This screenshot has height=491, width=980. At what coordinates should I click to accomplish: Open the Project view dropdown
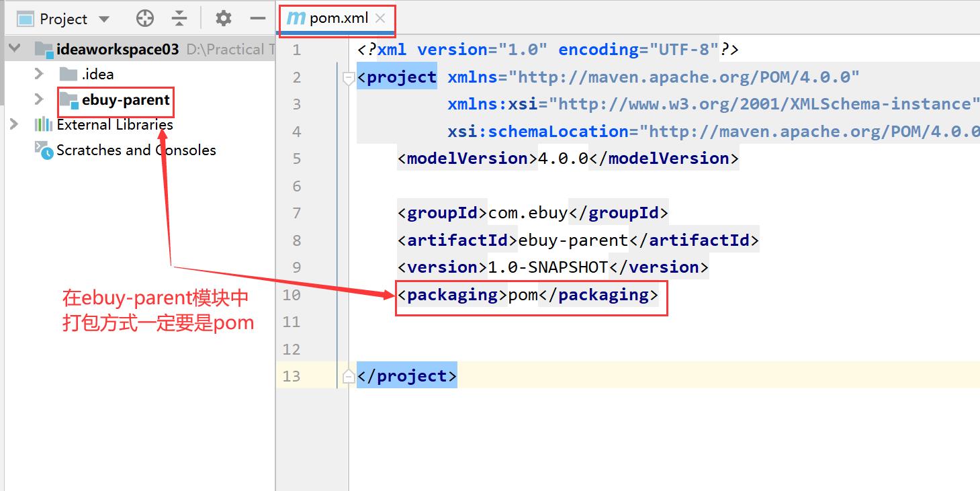(x=103, y=19)
